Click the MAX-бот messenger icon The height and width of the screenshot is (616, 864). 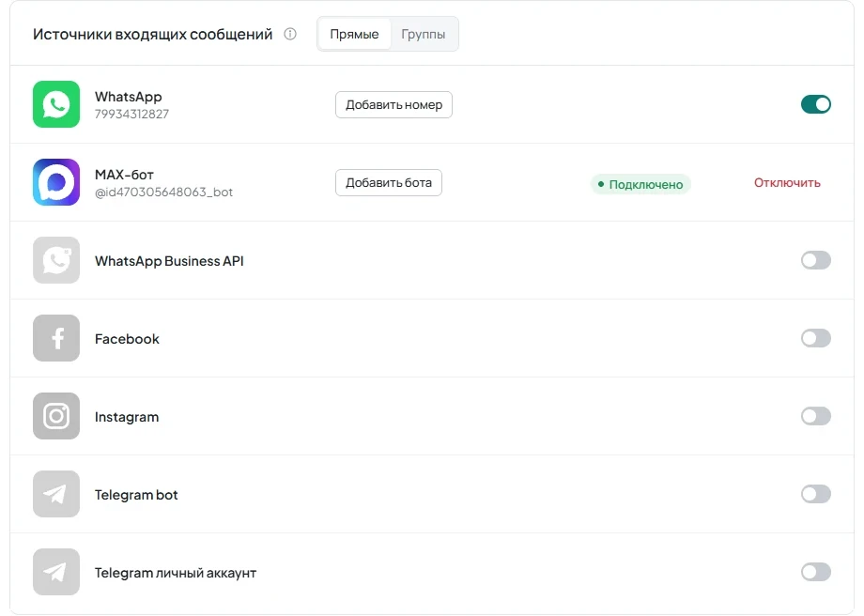click(x=56, y=182)
